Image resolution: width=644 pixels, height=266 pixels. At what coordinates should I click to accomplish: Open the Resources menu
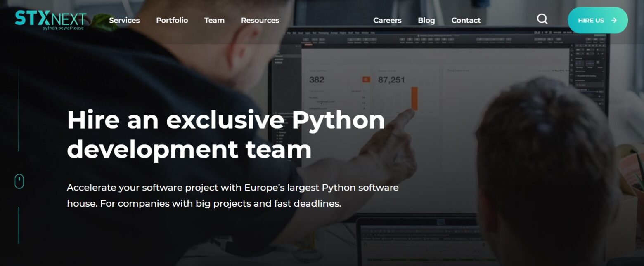(260, 20)
